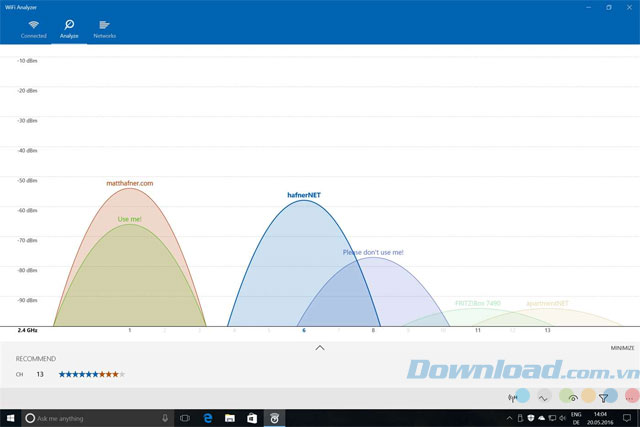This screenshot has width=640, height=427.
Task: Select the apartmentNET network label
Action: pyautogui.click(x=547, y=303)
